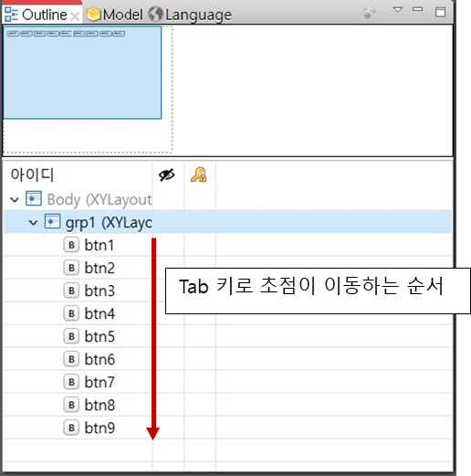
Task: Open the view menu triangle dropdown
Action: (x=397, y=10)
